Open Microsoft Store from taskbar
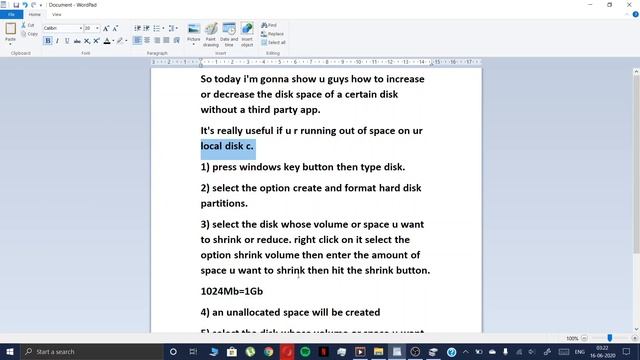The height and width of the screenshot is (360, 640). coord(232,351)
